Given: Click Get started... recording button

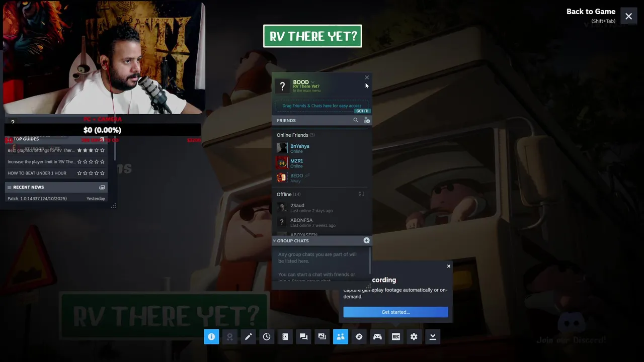Looking at the screenshot, I should pyautogui.click(x=395, y=312).
